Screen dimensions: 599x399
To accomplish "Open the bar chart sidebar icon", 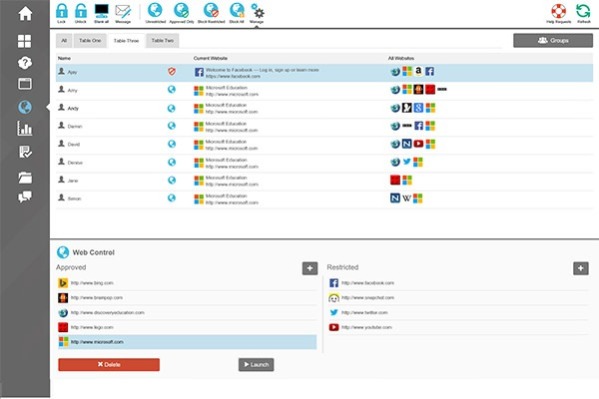I will click(x=25, y=129).
